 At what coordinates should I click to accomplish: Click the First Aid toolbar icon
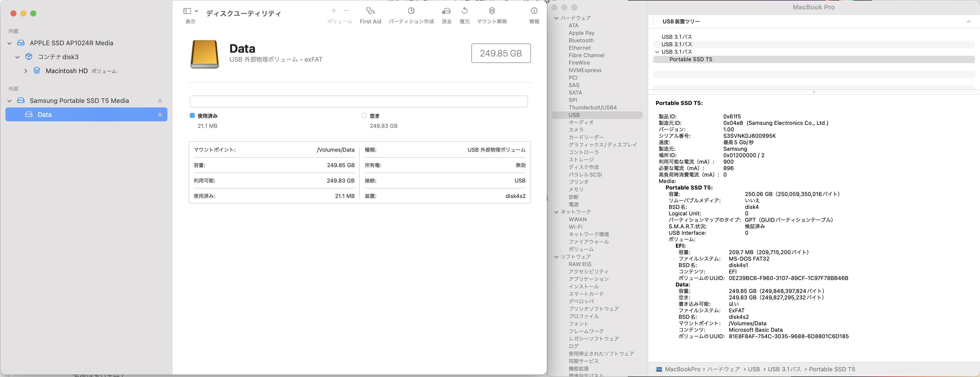point(370,11)
